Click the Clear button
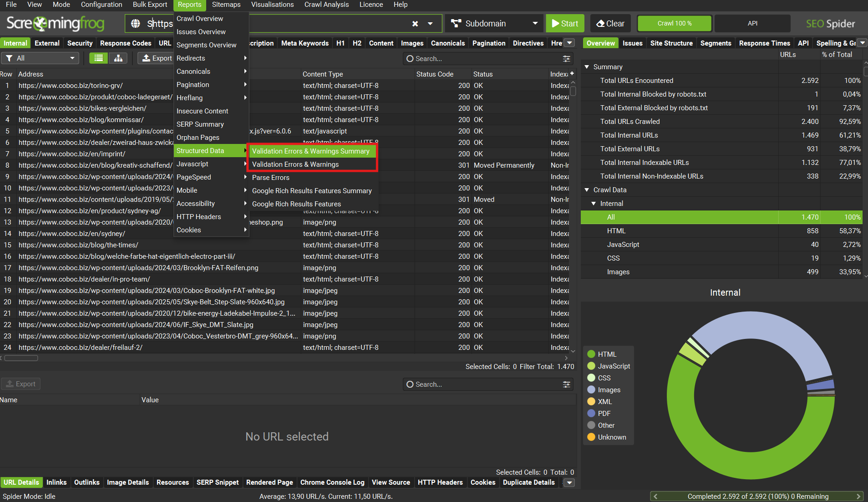Viewport: 868px width, 502px height. pyautogui.click(x=610, y=23)
